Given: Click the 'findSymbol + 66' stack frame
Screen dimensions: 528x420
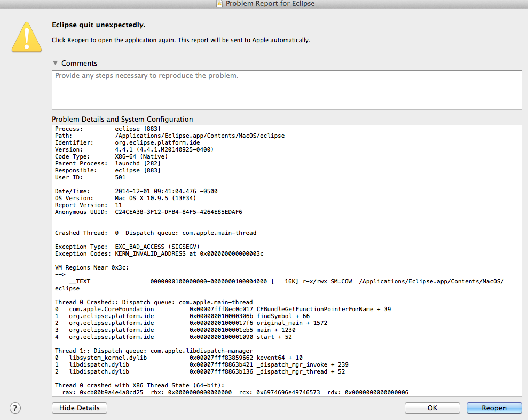Looking at the screenshot, I should [x=182, y=316].
